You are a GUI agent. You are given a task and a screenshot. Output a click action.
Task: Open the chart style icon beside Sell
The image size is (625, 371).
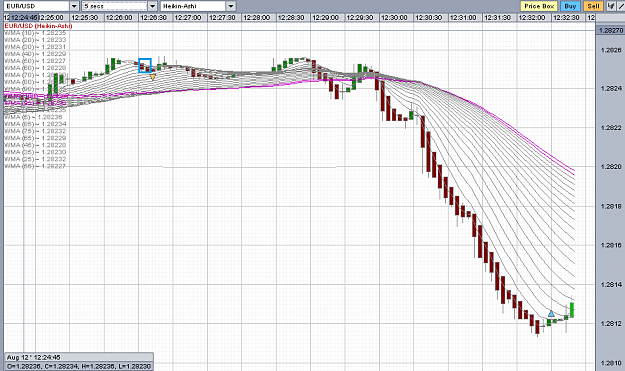click(611, 6)
